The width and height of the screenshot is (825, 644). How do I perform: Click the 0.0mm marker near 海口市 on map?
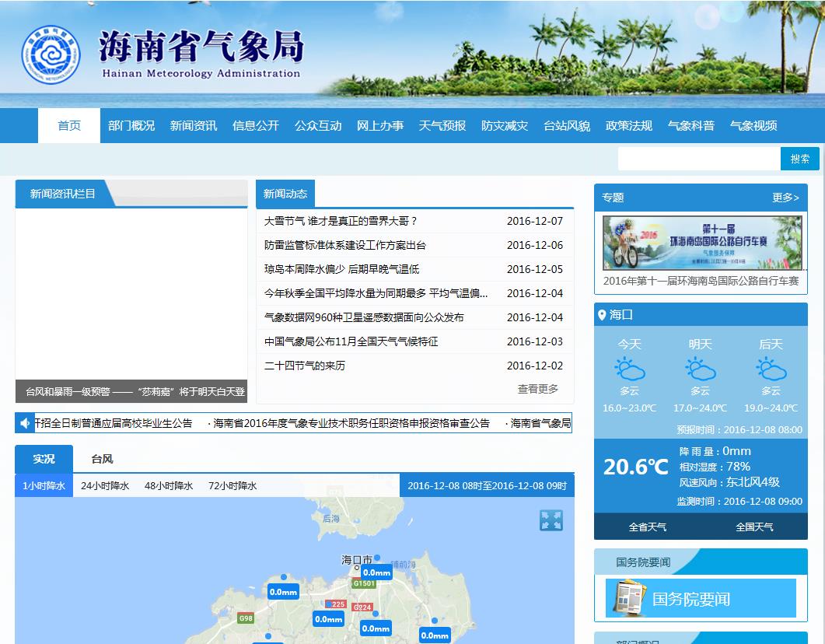point(376,572)
